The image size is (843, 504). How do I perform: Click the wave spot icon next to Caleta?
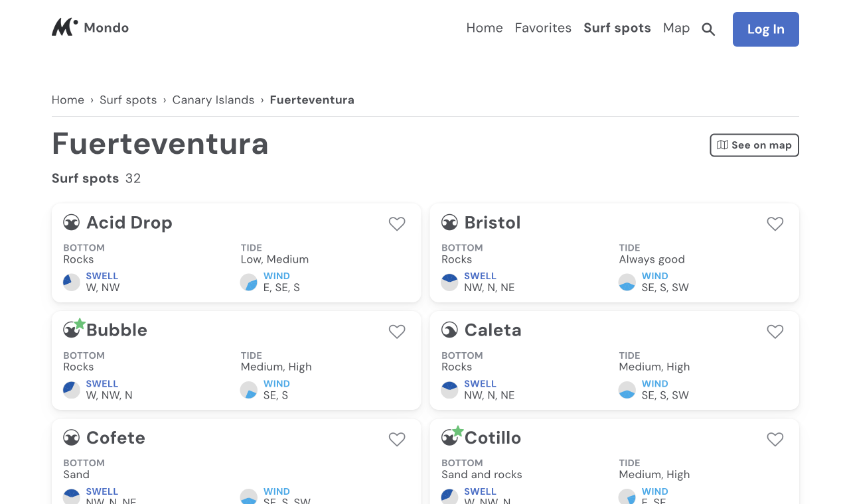(x=449, y=330)
